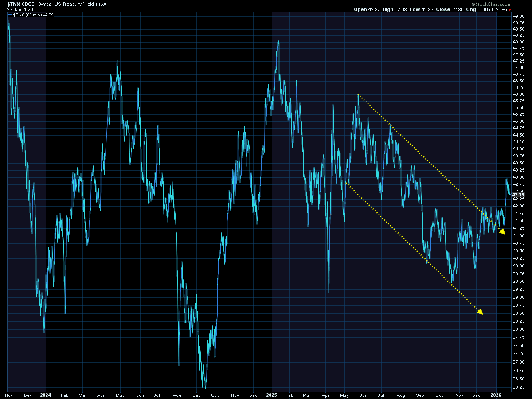Click the 49.00 label on the yield axis
The height and width of the screenshot is (399, 532).
[519, 16]
